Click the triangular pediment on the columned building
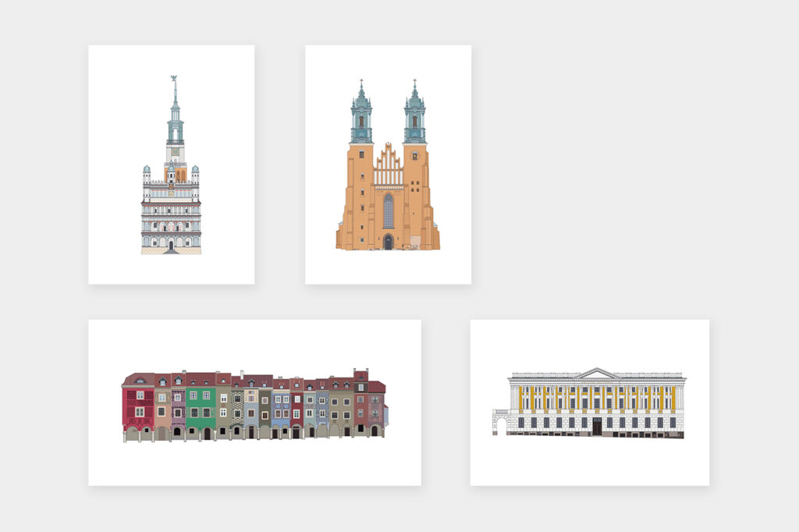This screenshot has width=799, height=532. (x=596, y=373)
